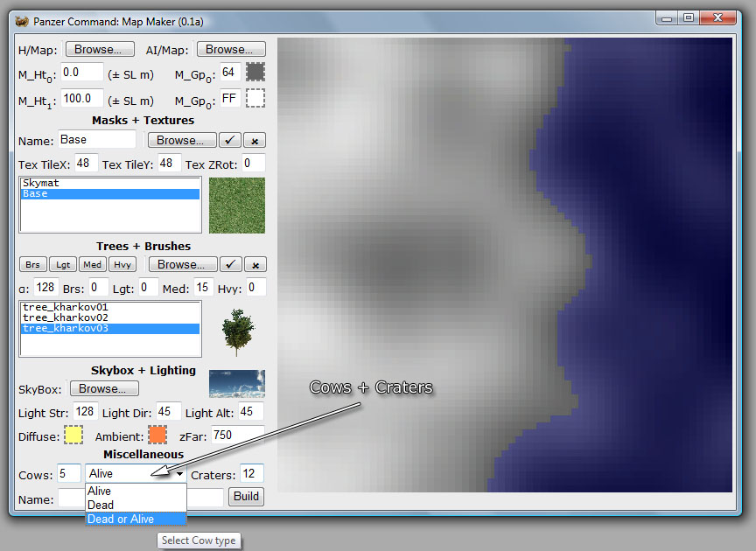The width and height of the screenshot is (756, 551).
Task: Click the M_Ht1 value field showing 100.0
Action: [x=81, y=98]
